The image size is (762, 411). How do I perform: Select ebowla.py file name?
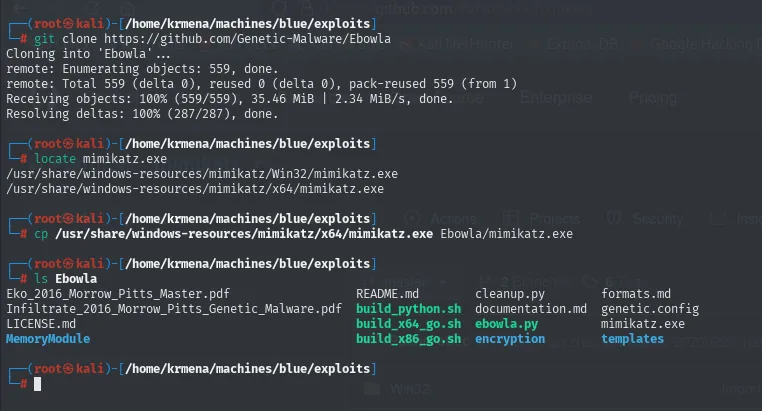pyautogui.click(x=506, y=324)
